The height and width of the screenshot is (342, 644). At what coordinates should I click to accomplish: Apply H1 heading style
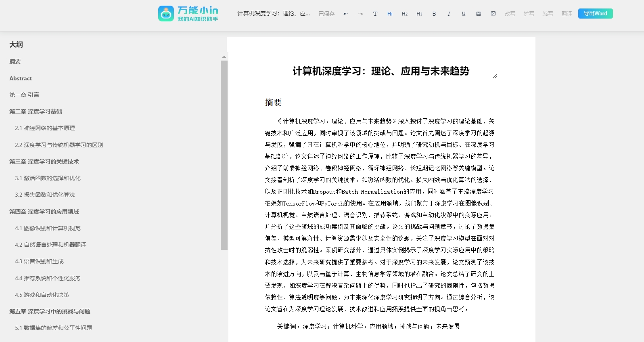[x=390, y=14]
